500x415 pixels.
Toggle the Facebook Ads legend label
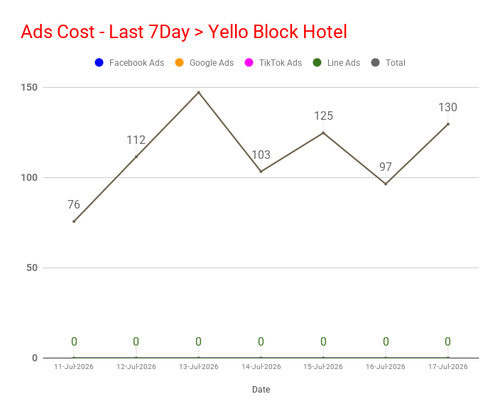(137, 63)
